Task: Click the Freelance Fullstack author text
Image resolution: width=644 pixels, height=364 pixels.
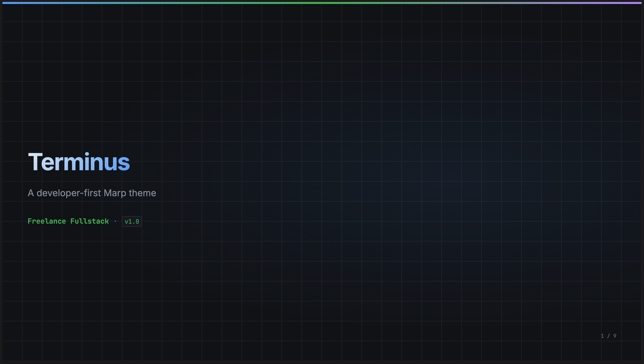Action: [x=68, y=221]
